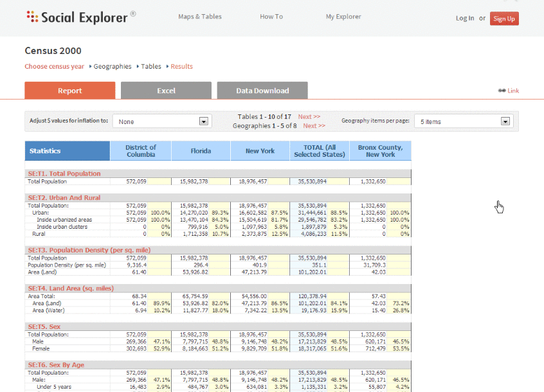The width and height of the screenshot is (544, 392).
Task: Click the 712,479 Bronx female value
Action: (375, 348)
